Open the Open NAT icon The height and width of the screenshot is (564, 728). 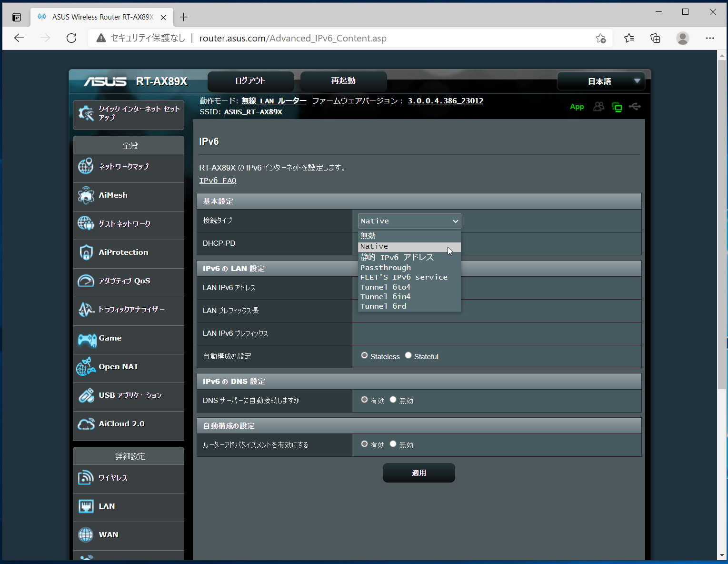(86, 367)
